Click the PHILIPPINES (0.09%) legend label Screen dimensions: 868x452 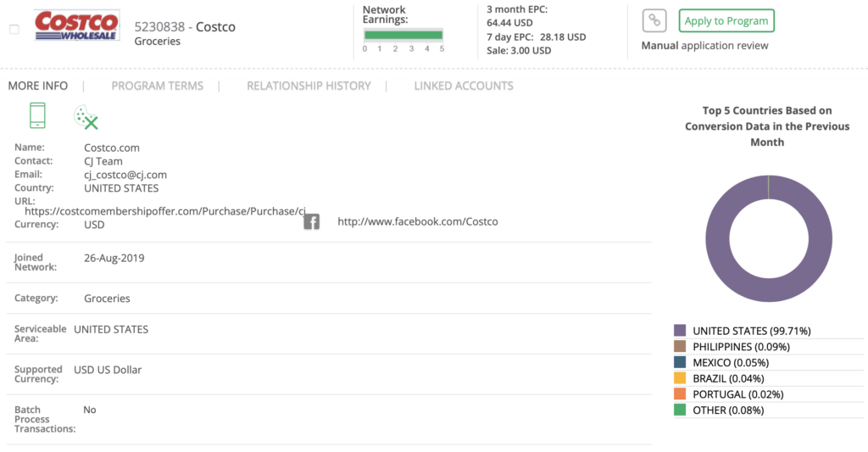741,347
